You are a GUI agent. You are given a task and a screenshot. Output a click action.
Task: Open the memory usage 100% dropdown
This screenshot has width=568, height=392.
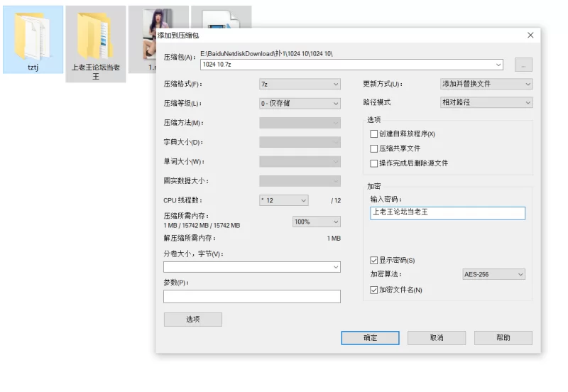[x=316, y=222]
